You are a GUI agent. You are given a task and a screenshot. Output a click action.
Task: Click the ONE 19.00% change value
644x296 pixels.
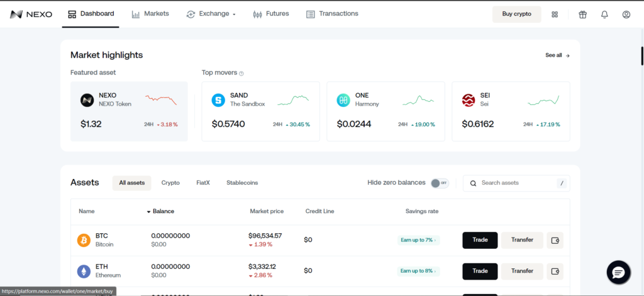tap(423, 124)
